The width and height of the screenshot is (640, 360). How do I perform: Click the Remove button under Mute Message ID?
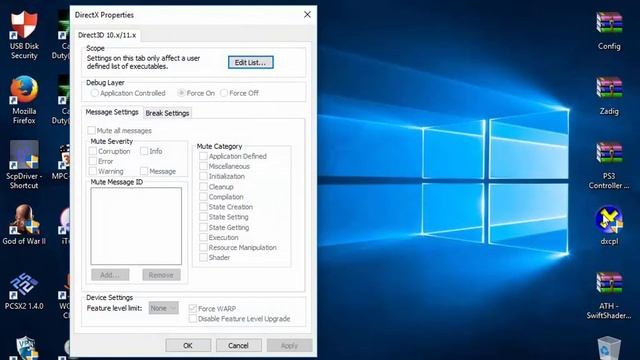161,275
